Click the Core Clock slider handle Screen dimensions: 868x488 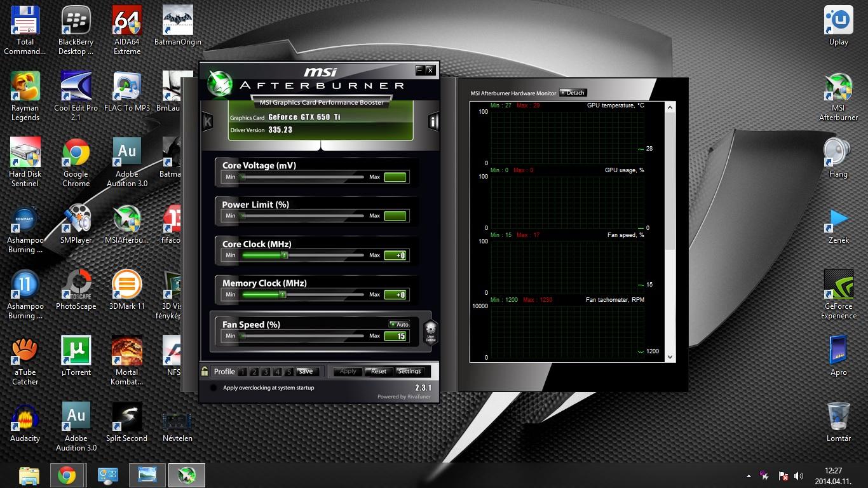(x=285, y=255)
